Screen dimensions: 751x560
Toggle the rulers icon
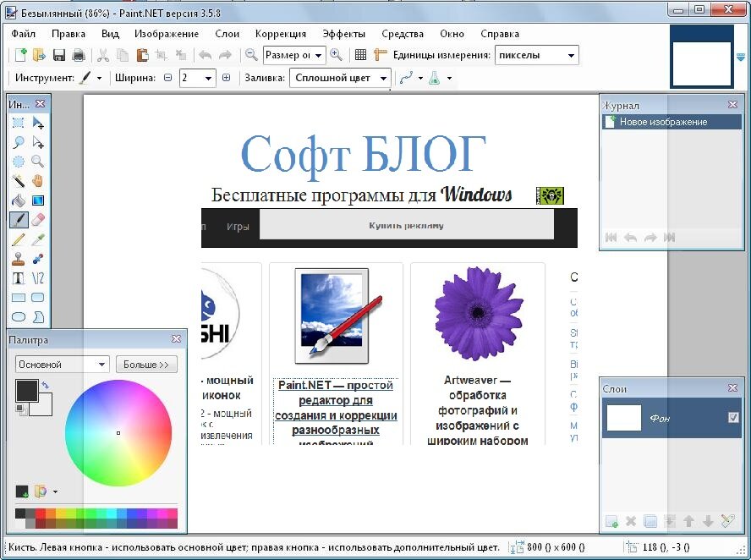[381, 55]
